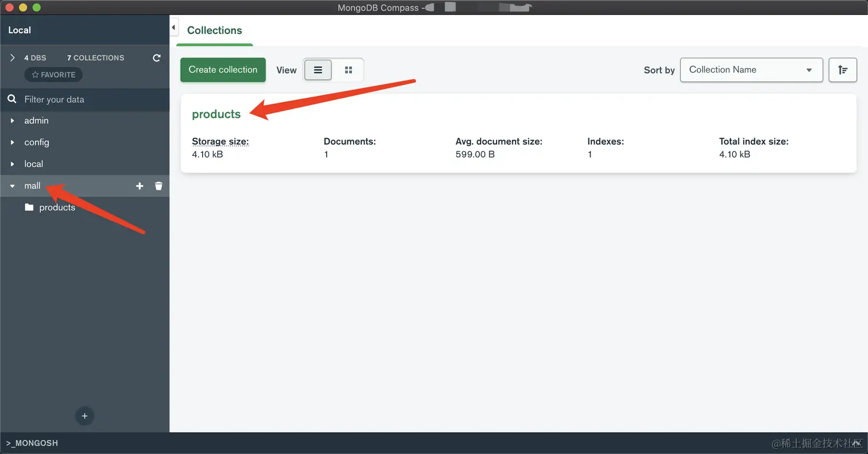Select the Collections tab
This screenshot has height=454, width=868.
tap(215, 30)
